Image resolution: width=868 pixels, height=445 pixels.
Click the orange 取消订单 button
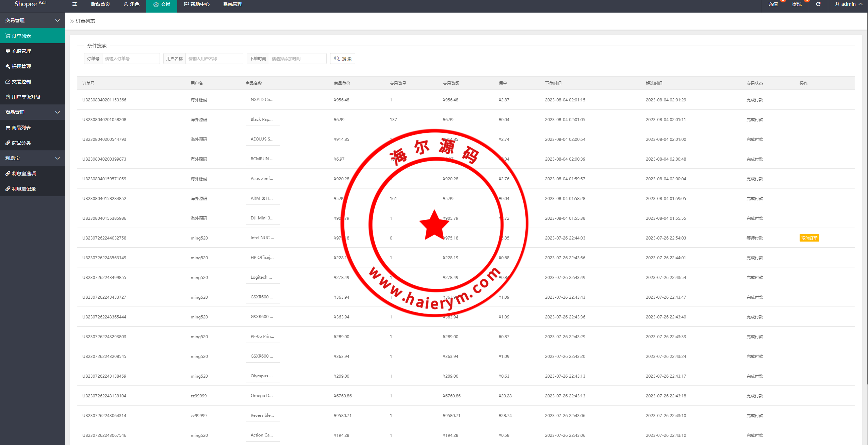(809, 238)
